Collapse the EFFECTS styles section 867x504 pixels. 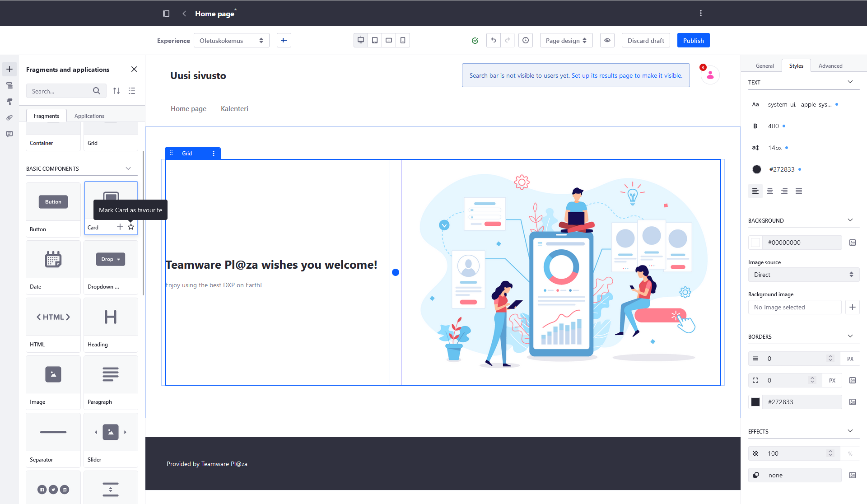coord(850,431)
